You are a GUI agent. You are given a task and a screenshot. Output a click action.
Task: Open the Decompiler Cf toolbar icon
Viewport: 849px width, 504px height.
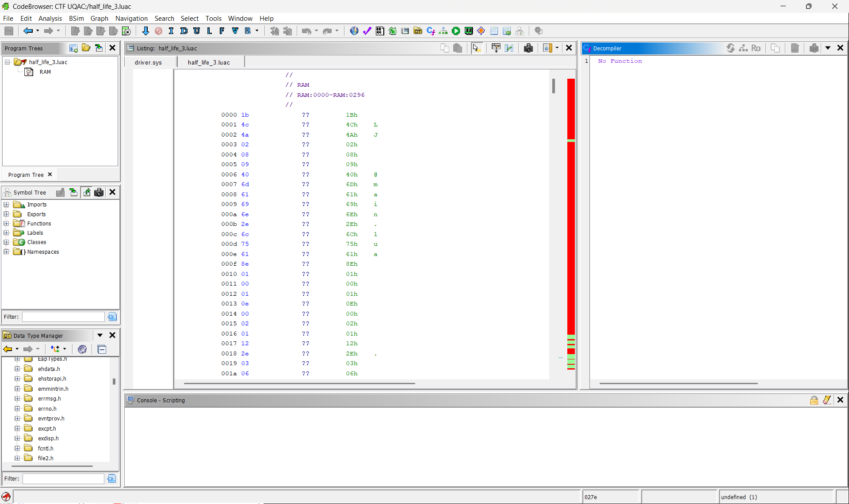pyautogui.click(x=431, y=31)
